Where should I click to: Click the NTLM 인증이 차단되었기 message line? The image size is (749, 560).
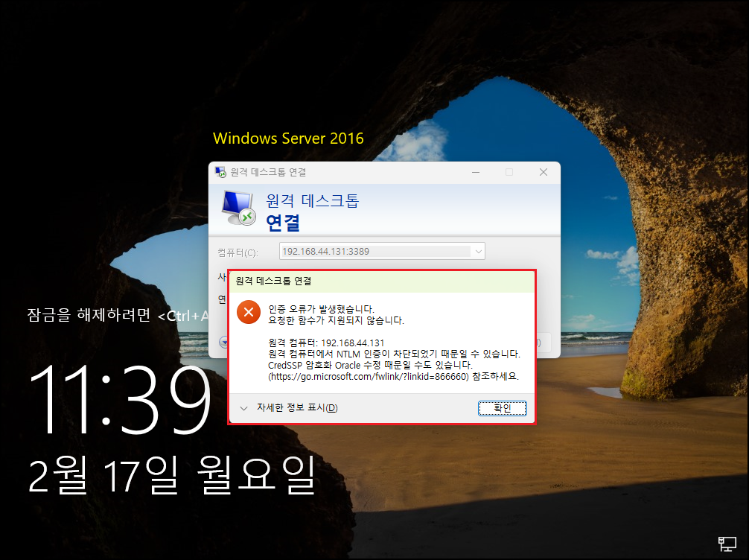(x=394, y=354)
